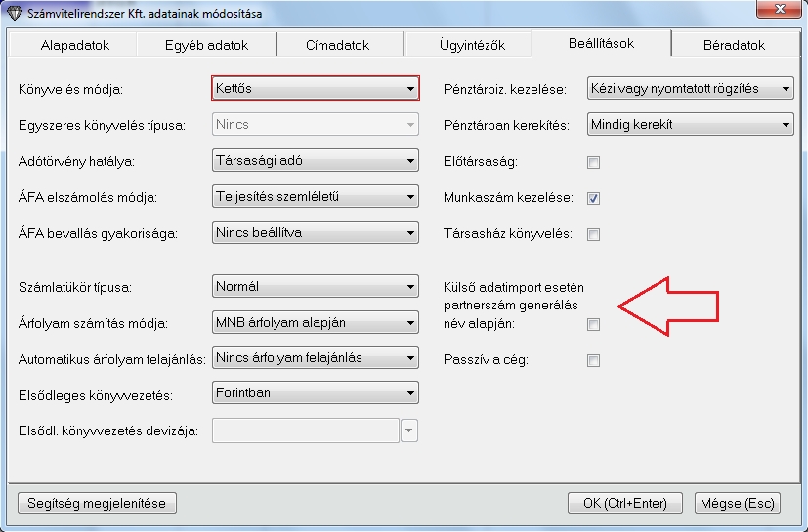Click the diamond app icon in title bar
Viewport: 808px width, 532px height.
(x=14, y=12)
